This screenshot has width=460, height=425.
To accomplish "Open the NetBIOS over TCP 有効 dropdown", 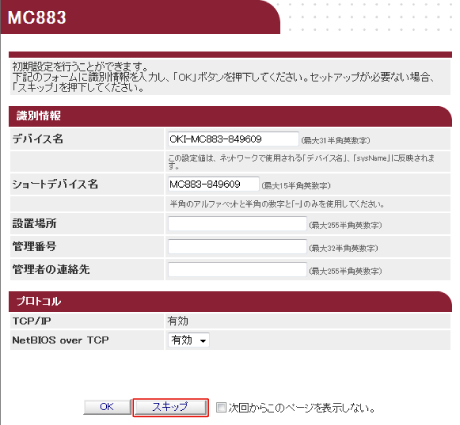I will point(189,340).
